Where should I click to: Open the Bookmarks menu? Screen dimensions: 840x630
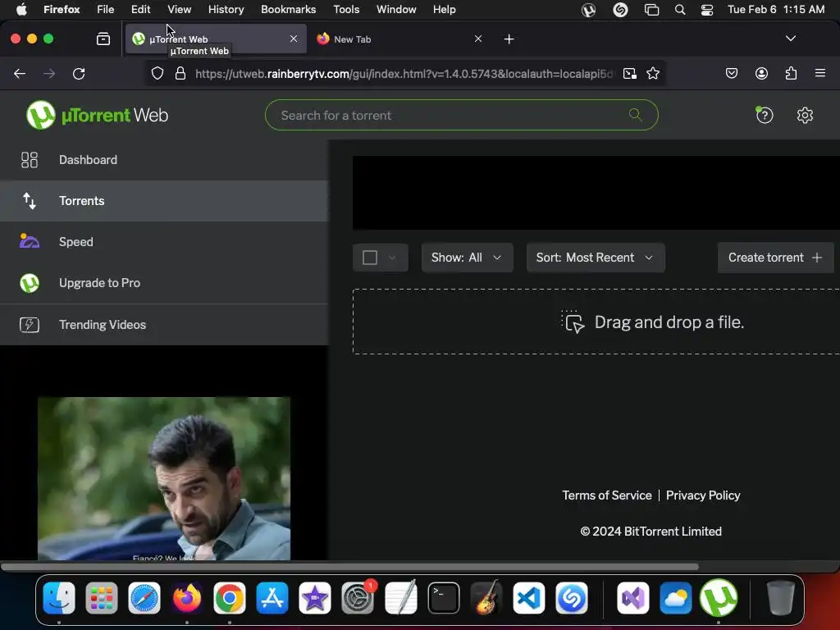coord(288,10)
